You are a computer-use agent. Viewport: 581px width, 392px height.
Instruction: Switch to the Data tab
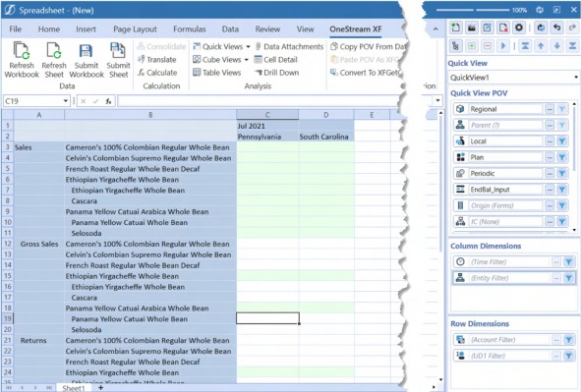tap(230, 28)
